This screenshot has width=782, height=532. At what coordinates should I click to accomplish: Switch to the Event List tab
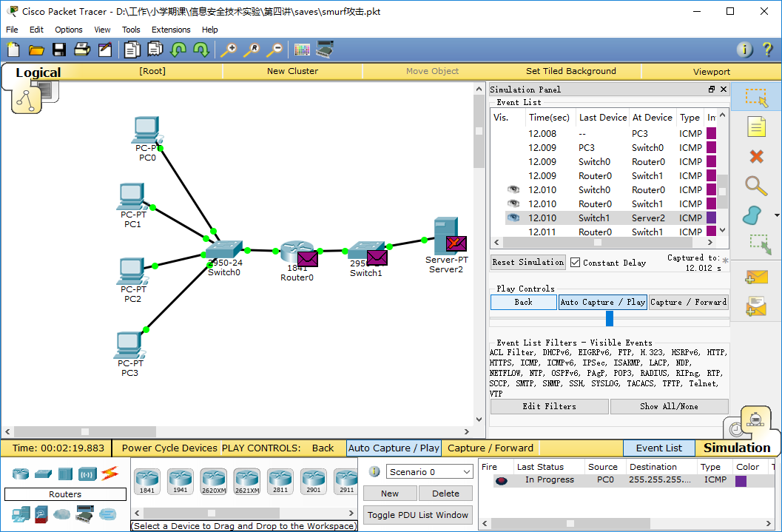(658, 448)
